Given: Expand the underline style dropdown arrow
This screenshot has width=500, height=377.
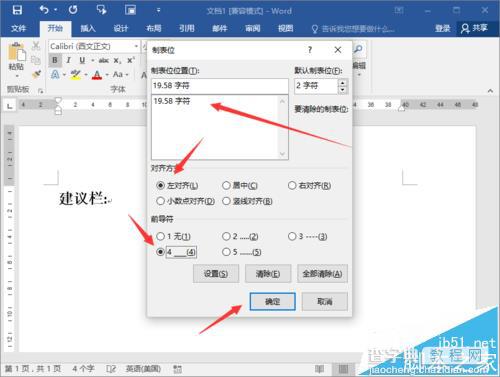Looking at the screenshot, I should click(x=92, y=61).
